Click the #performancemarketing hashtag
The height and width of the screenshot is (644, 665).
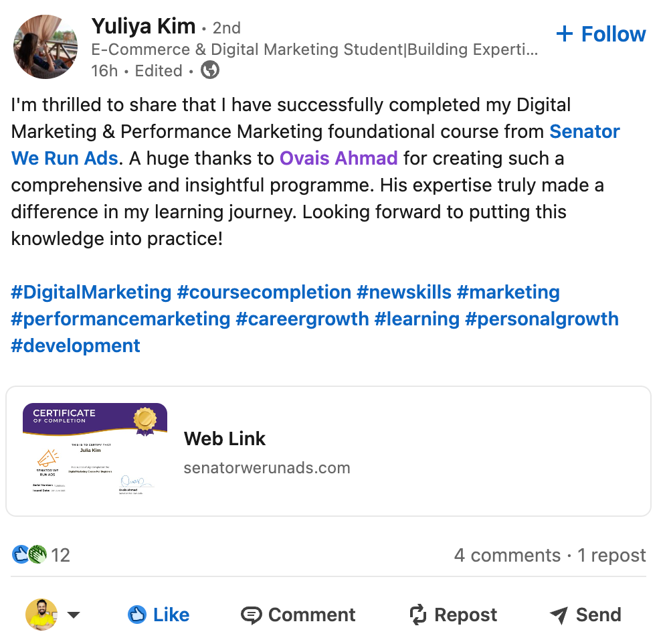120,319
